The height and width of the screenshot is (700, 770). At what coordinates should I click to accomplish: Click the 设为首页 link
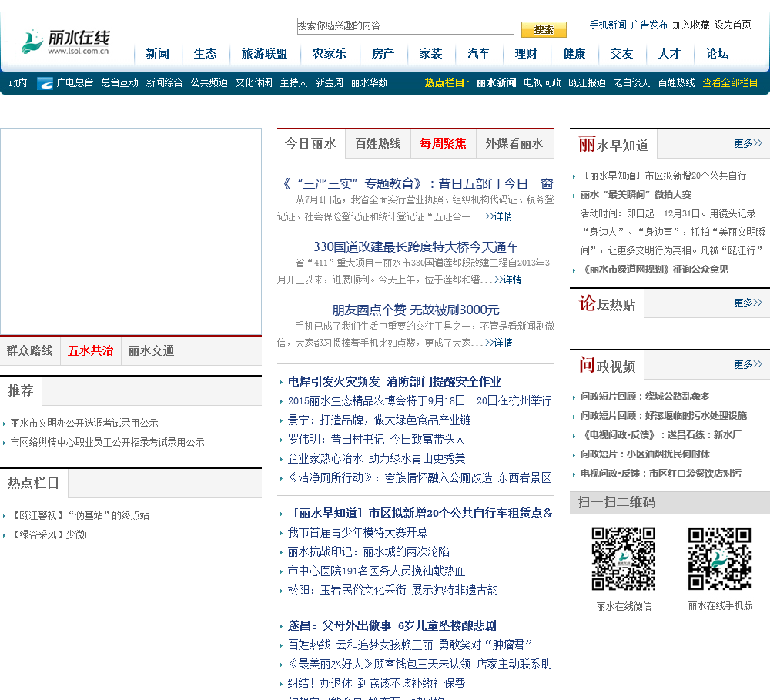(x=732, y=25)
